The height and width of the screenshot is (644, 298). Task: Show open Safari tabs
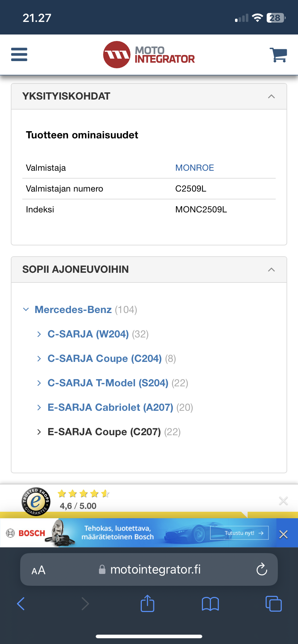click(x=273, y=604)
